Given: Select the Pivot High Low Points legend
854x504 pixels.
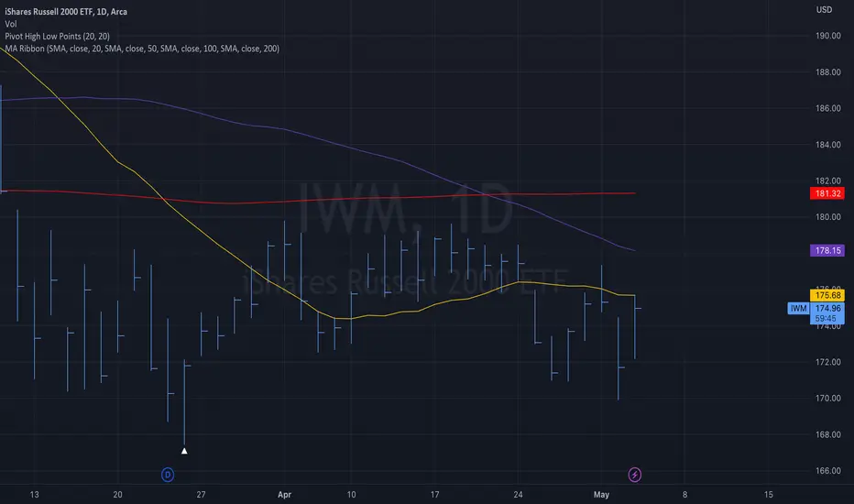Looking at the screenshot, I should (x=57, y=37).
